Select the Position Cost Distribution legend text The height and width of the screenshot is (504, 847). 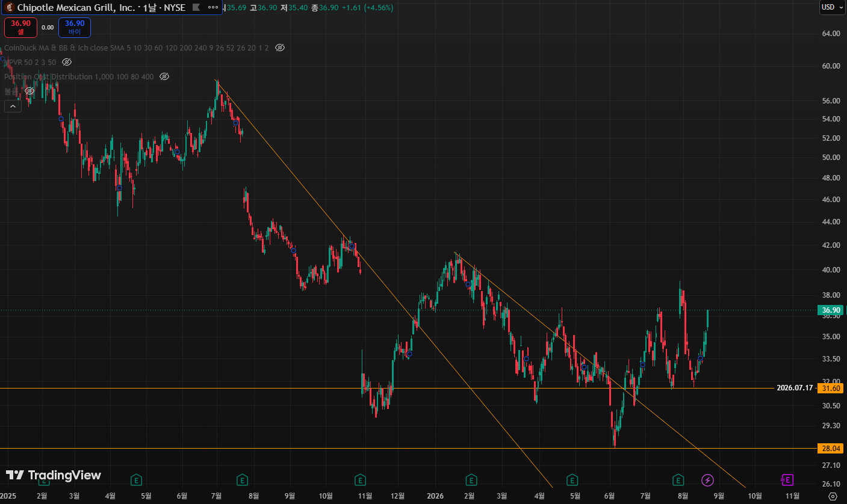coord(79,76)
